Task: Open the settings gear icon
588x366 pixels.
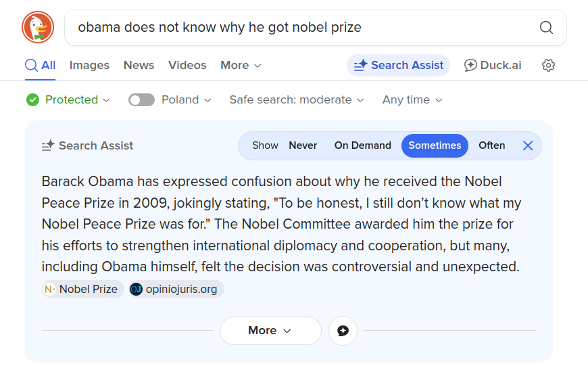Action: pyautogui.click(x=549, y=65)
